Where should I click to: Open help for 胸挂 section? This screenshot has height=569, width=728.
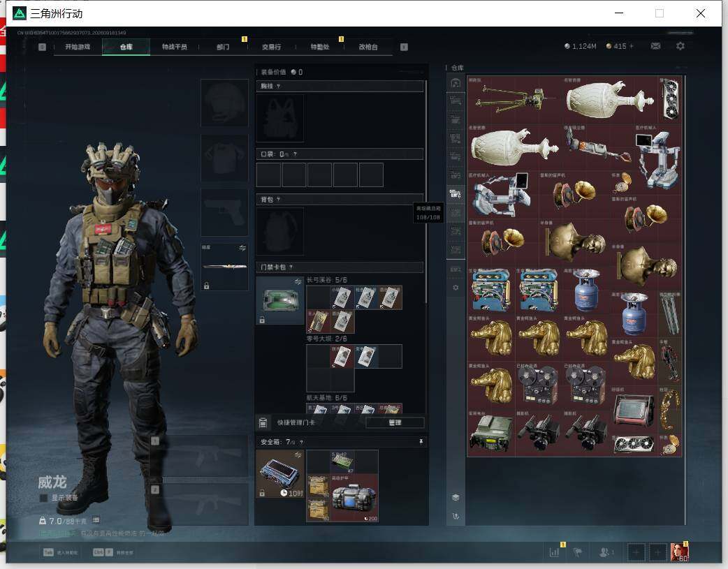[x=278, y=87]
